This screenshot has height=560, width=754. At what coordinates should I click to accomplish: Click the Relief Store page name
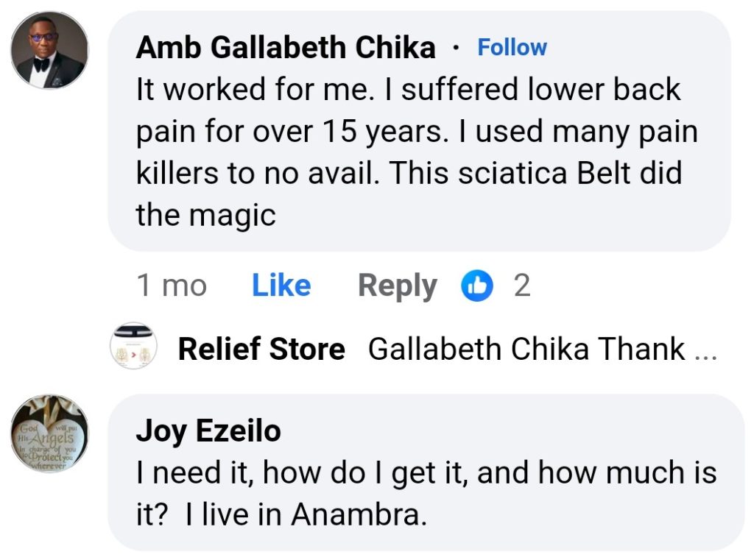point(261,349)
